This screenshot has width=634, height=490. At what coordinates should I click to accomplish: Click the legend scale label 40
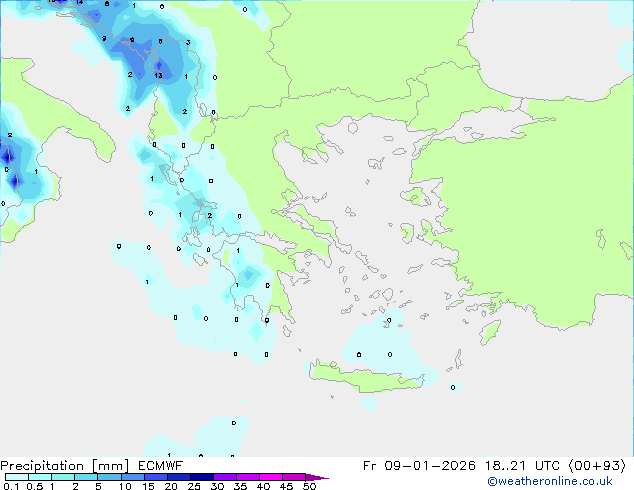263,486
